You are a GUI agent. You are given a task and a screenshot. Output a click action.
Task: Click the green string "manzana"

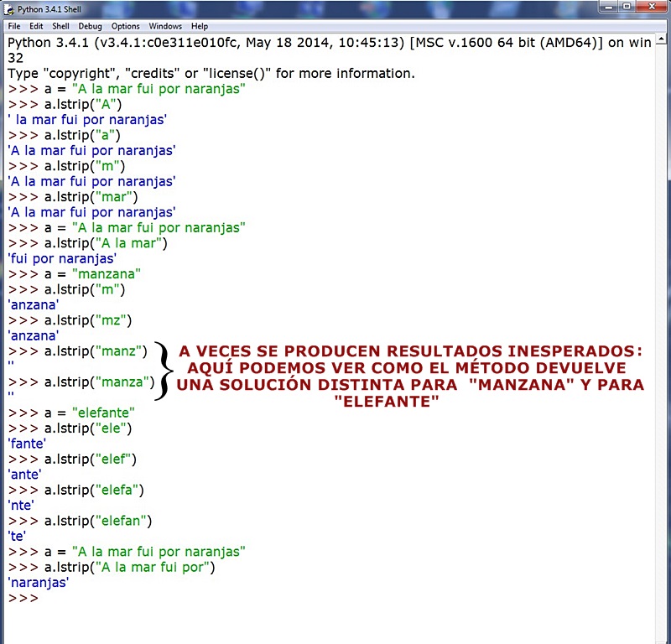point(107,273)
